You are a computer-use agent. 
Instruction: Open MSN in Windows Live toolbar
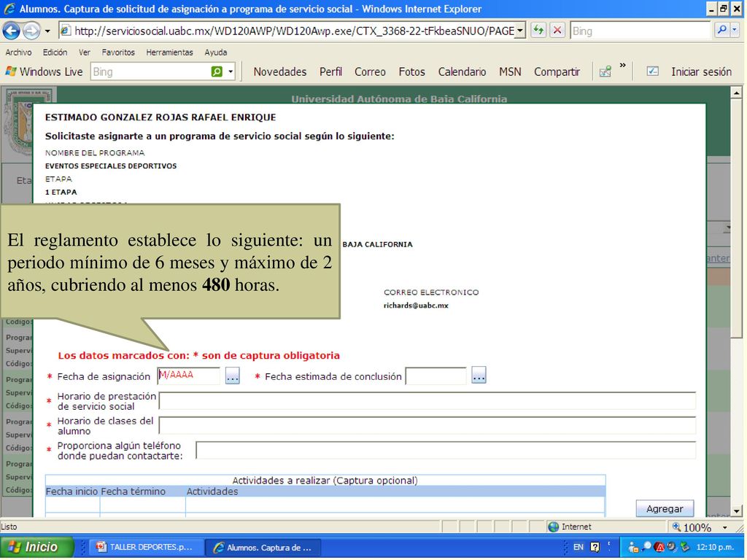[x=510, y=72]
